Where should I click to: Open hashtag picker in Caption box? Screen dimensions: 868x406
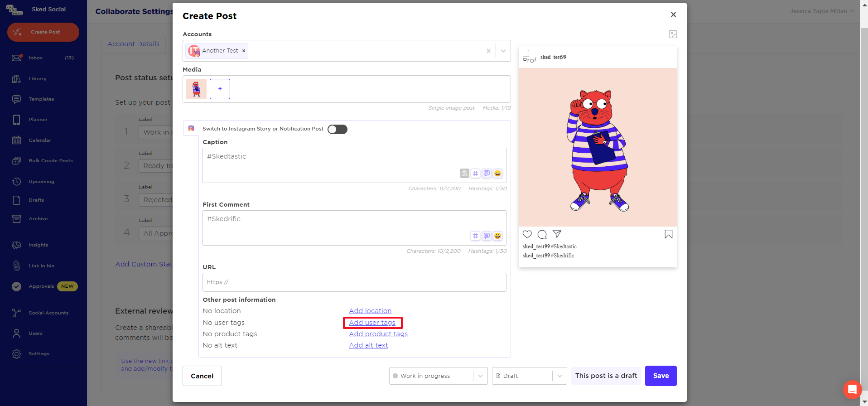point(475,173)
